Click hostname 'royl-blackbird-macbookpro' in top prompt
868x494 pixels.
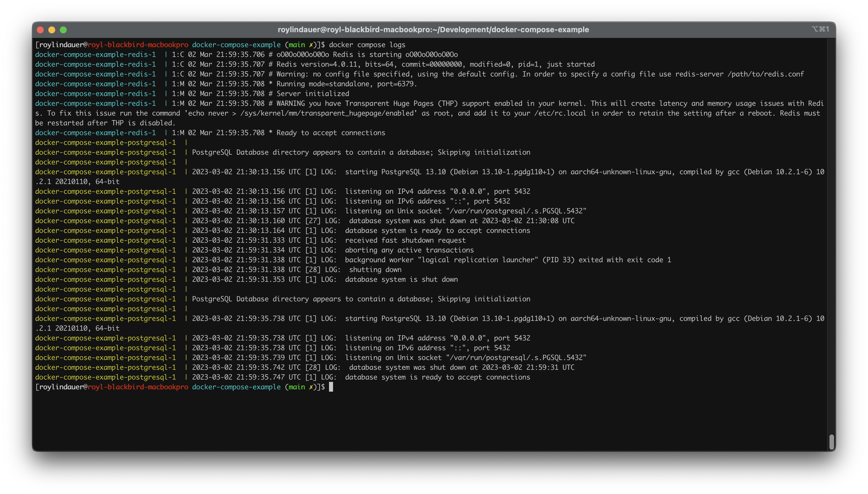click(138, 45)
